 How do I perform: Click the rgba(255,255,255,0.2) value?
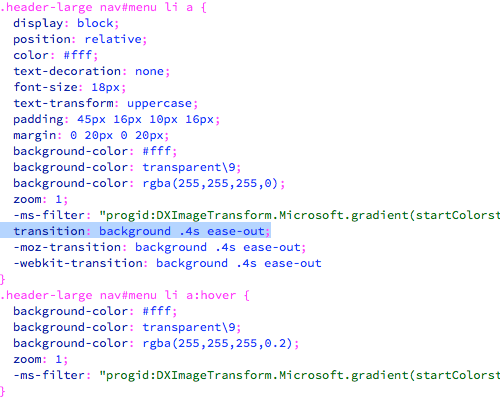217,343
